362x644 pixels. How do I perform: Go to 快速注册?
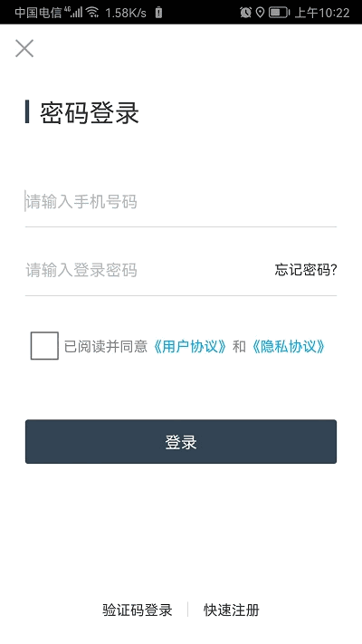coord(232,610)
